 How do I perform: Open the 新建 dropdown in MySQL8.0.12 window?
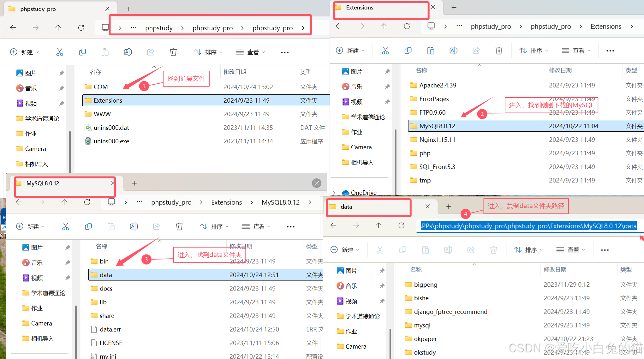[31, 226]
